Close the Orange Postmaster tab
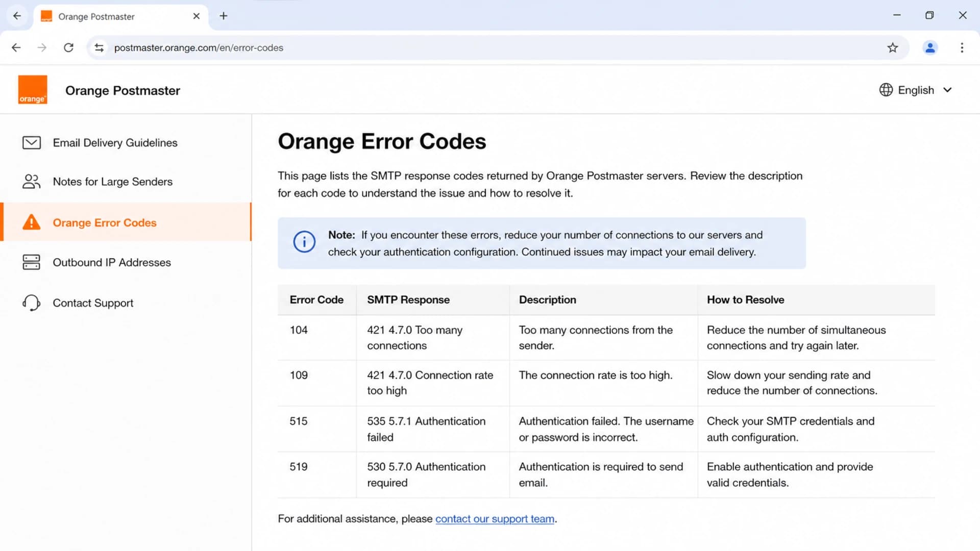 [x=197, y=16]
